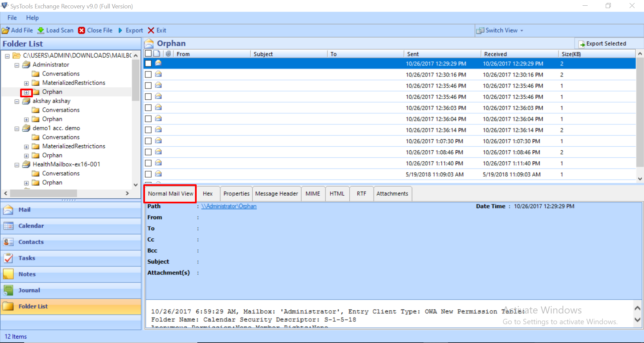Viewport: 644px width, 343px height.
Task: Click the Journal book icon in sidebar
Action: (8, 290)
